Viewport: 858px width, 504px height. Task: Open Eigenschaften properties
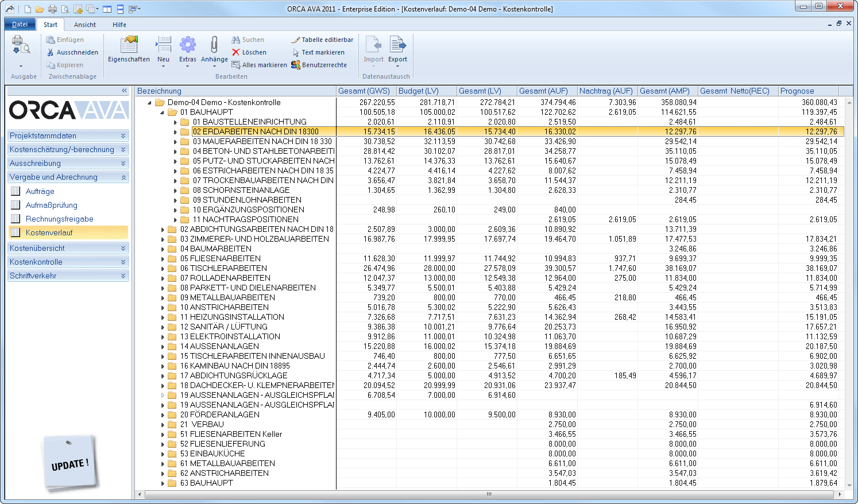coord(129,49)
